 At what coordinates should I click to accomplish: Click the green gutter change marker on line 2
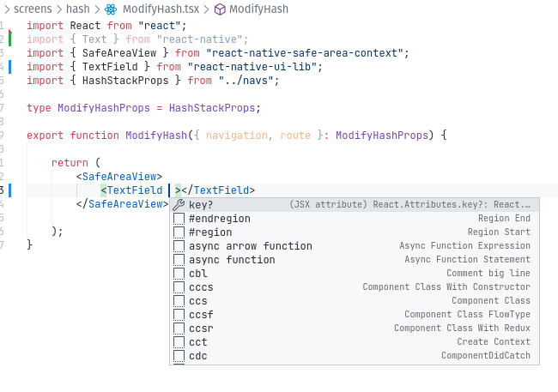10,39
